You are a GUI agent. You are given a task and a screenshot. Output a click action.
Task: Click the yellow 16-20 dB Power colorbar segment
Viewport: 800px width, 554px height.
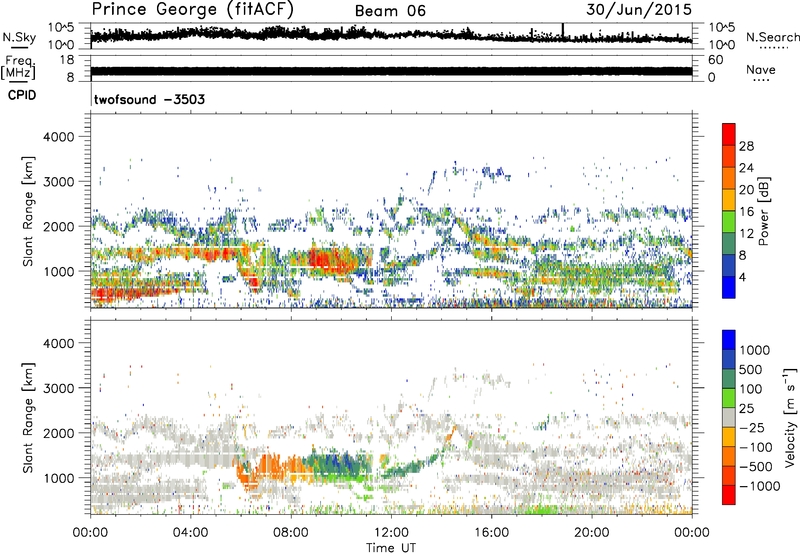[x=729, y=199]
